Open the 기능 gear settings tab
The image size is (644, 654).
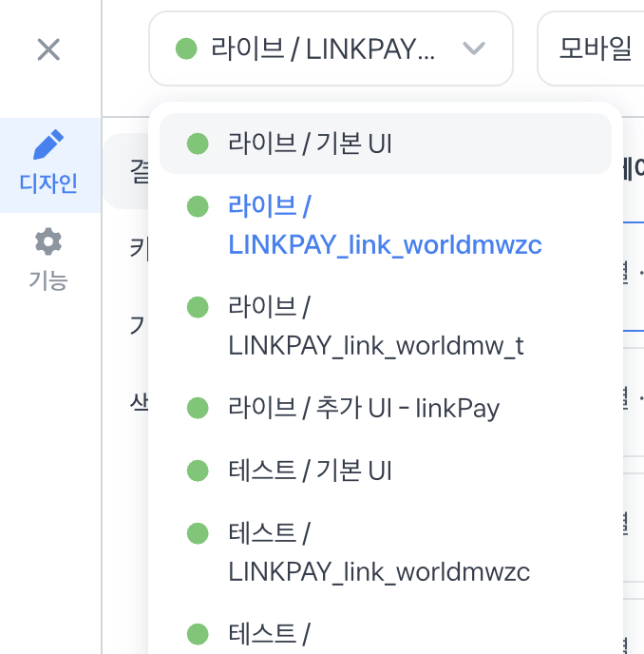[x=48, y=260]
